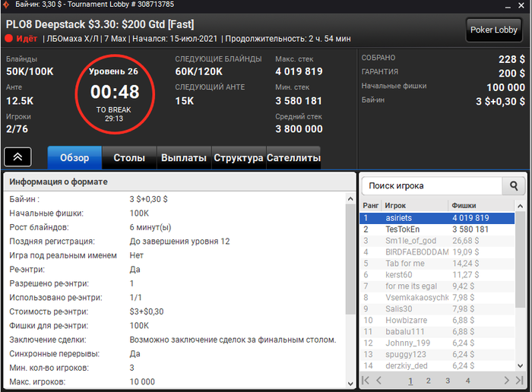The height and width of the screenshot is (392, 532).
Task: Sort player list by Ранг column
Action: 371,205
